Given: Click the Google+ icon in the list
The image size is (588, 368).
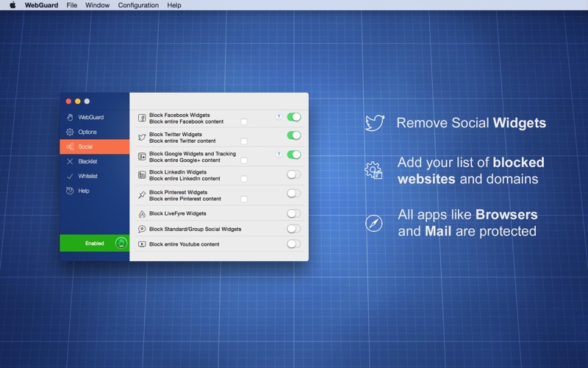Looking at the screenshot, I should (x=142, y=157).
